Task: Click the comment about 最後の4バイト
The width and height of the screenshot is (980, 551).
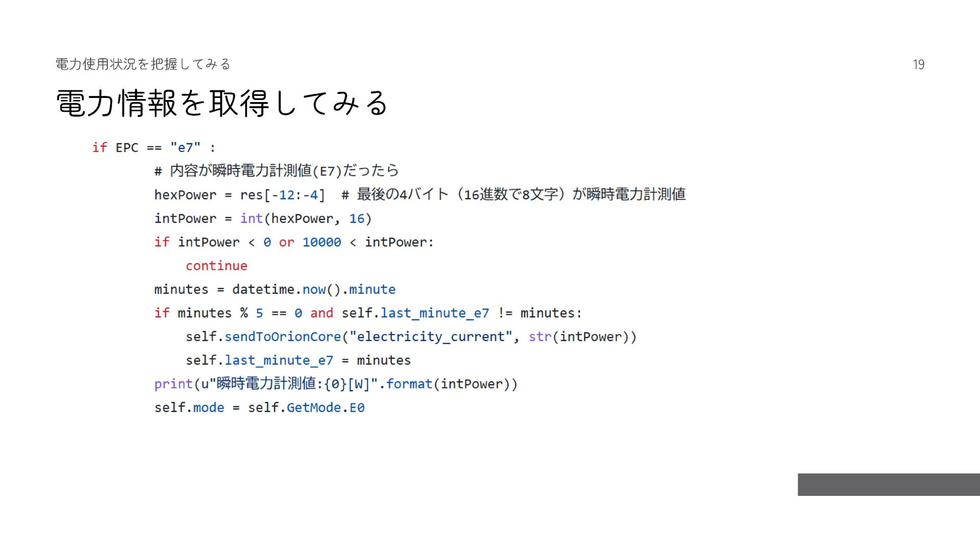Action: [513, 194]
